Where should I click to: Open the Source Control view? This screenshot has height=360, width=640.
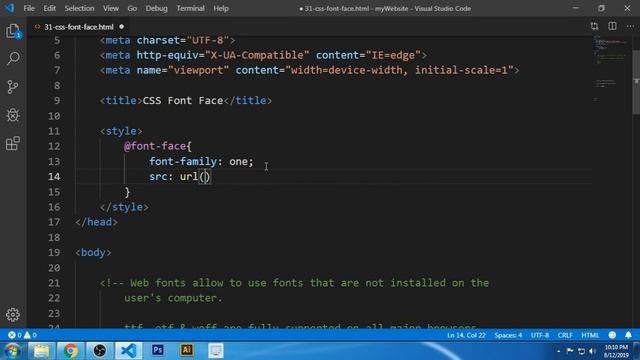click(13, 87)
